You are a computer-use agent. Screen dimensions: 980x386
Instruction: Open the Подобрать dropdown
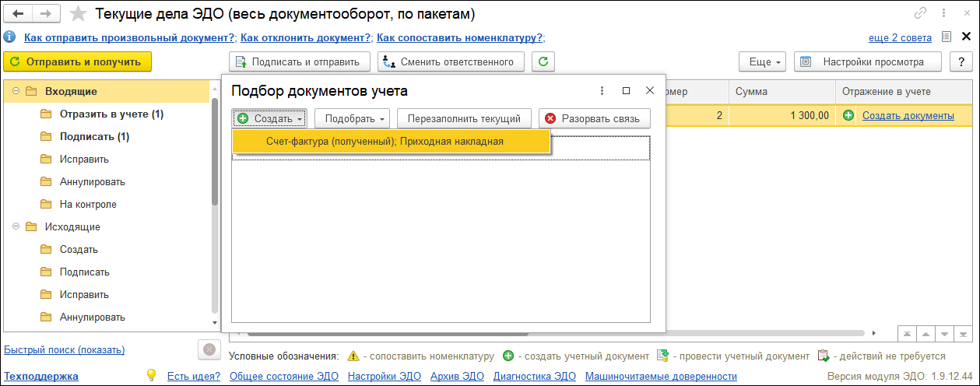click(355, 118)
